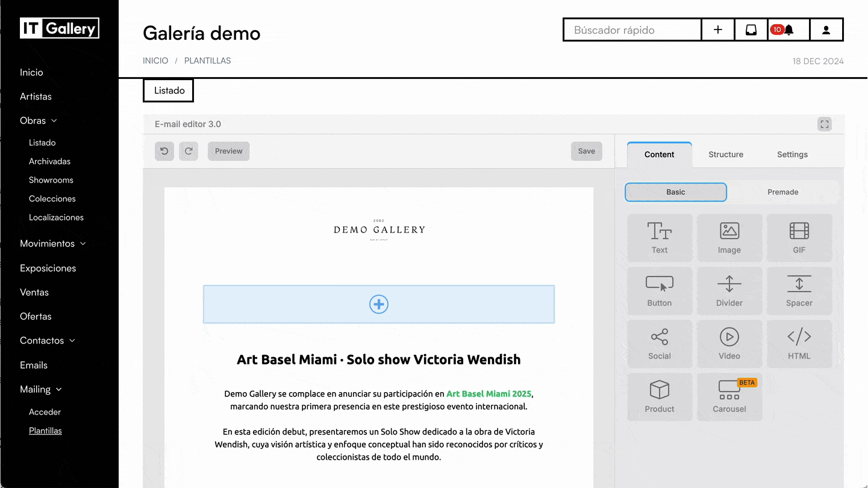The height and width of the screenshot is (488, 868).
Task: Open Colecciones in the sidebar
Action: pos(52,199)
